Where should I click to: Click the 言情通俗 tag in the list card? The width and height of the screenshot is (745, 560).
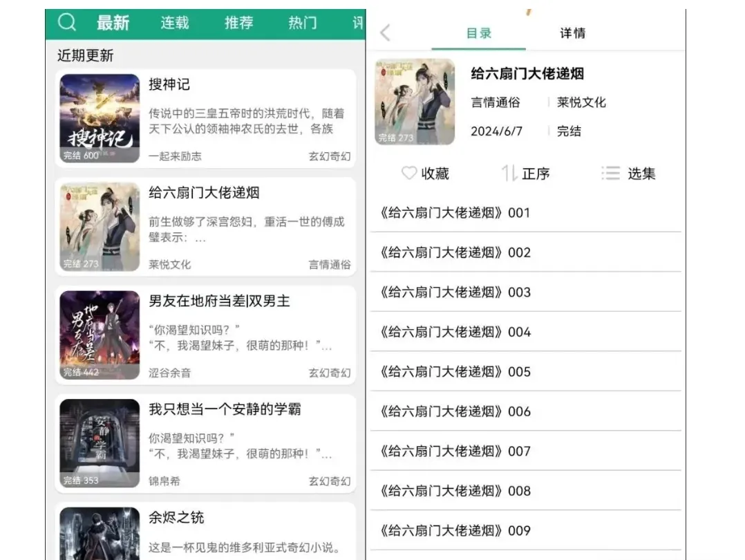coord(330,265)
